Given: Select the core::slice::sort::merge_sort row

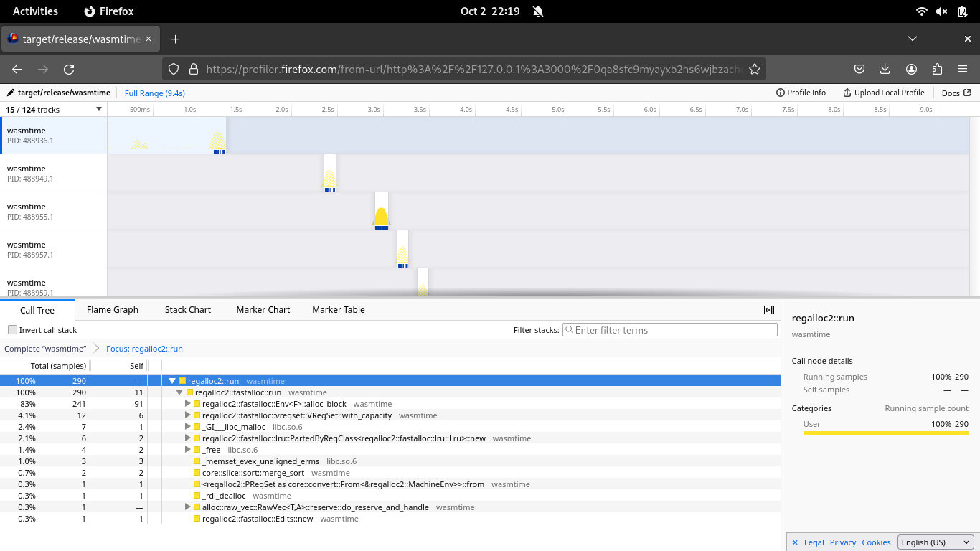Looking at the screenshot, I should [x=390, y=473].
